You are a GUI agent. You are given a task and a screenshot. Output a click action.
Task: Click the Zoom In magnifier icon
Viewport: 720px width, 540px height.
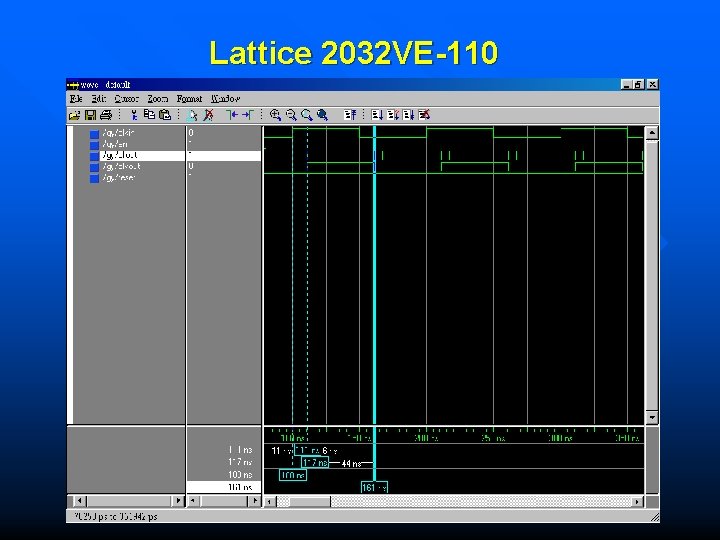coord(275,115)
